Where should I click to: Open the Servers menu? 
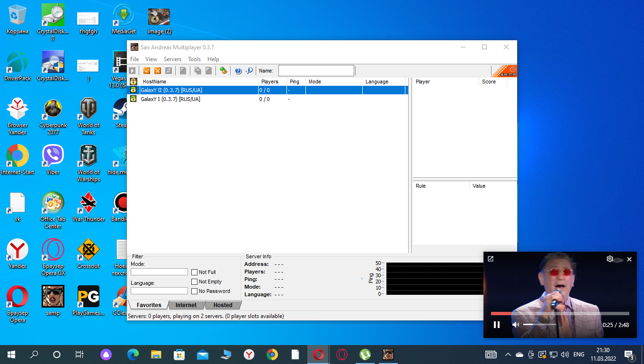pyautogui.click(x=172, y=59)
